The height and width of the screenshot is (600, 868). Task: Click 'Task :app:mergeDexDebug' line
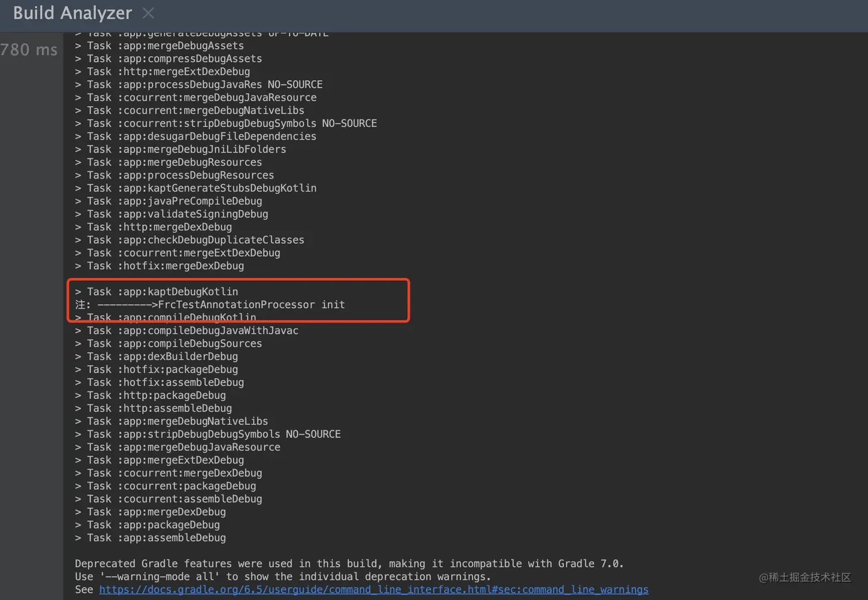pyautogui.click(x=150, y=512)
